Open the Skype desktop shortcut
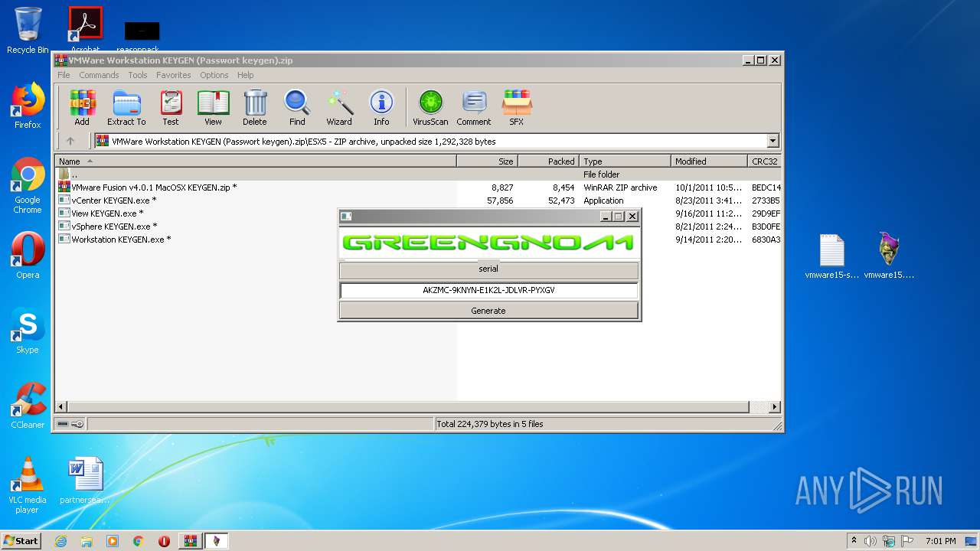This screenshot has height=551, width=980. point(28,331)
